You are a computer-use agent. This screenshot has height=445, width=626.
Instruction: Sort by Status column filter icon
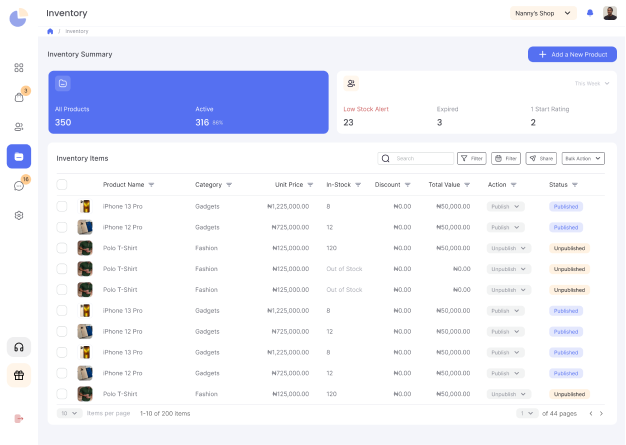click(x=574, y=185)
